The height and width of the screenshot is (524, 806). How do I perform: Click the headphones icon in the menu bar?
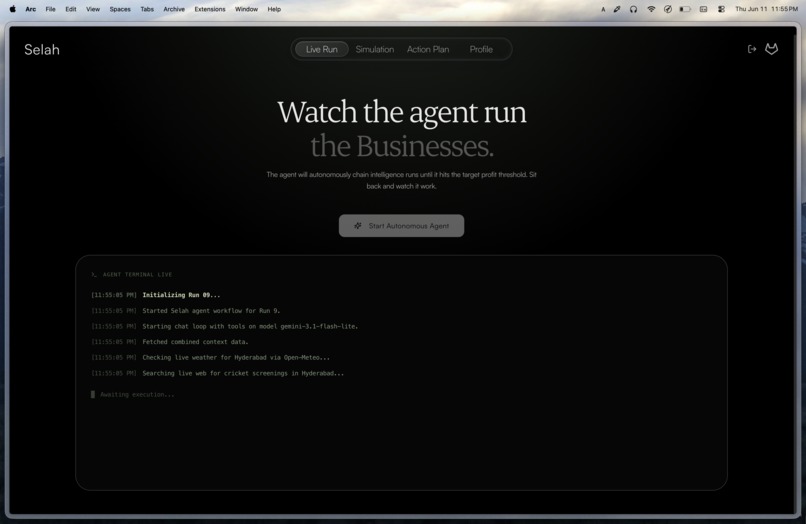click(633, 9)
